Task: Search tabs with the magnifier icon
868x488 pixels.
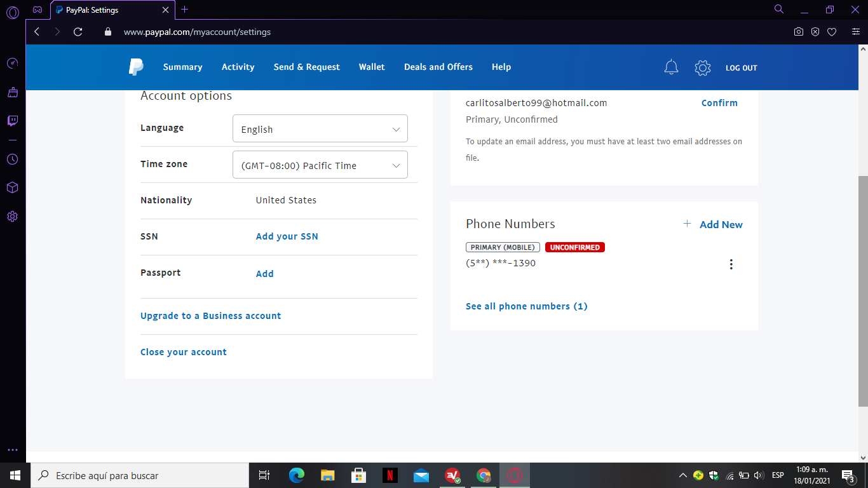Action: (779, 9)
